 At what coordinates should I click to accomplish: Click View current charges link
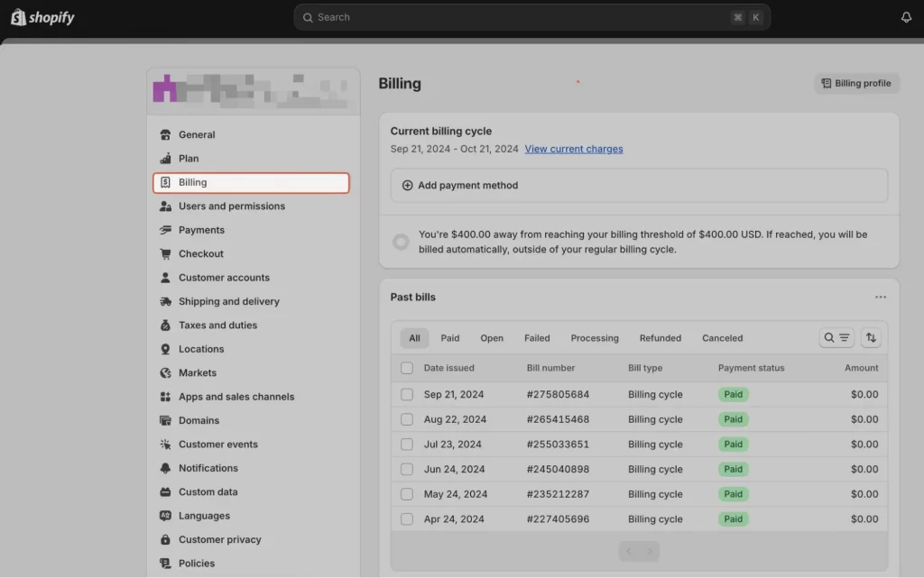574,149
